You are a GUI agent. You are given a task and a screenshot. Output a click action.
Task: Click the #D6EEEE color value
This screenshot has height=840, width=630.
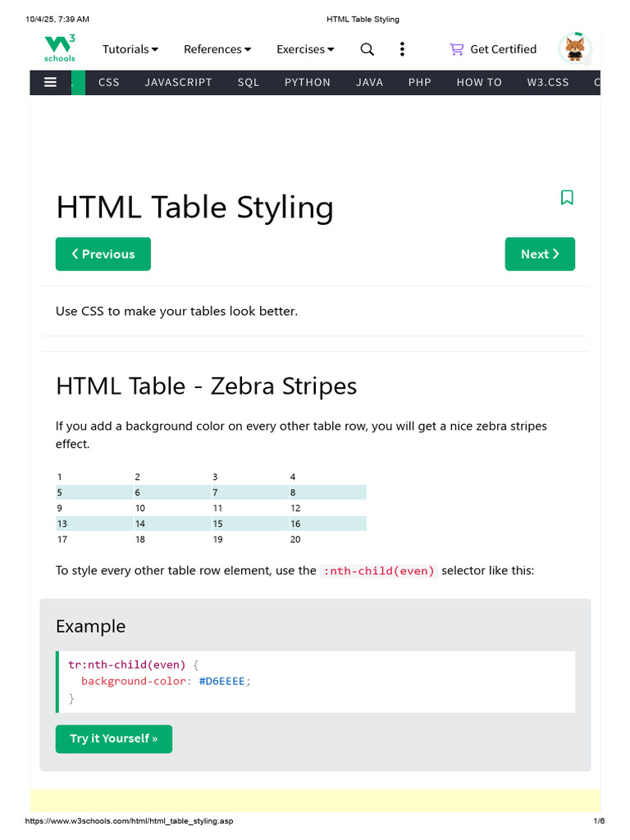pos(221,682)
